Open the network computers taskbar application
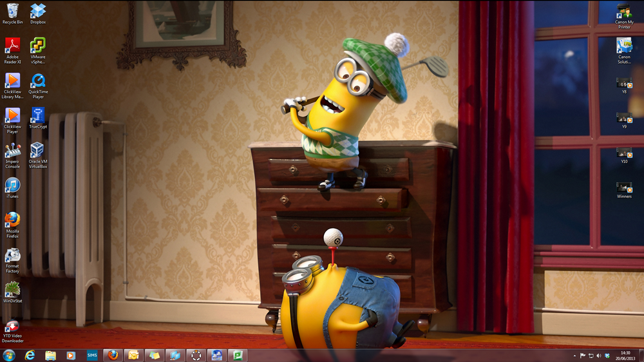 (x=217, y=356)
